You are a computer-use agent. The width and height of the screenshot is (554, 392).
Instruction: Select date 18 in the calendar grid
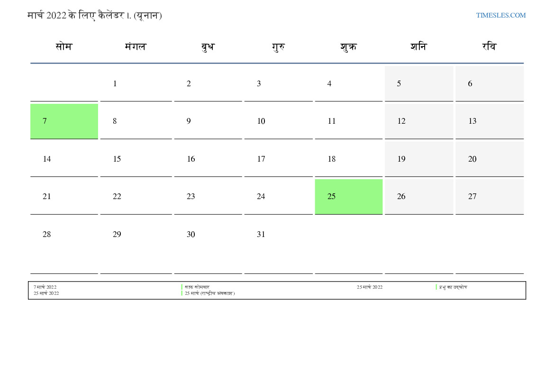pos(349,159)
